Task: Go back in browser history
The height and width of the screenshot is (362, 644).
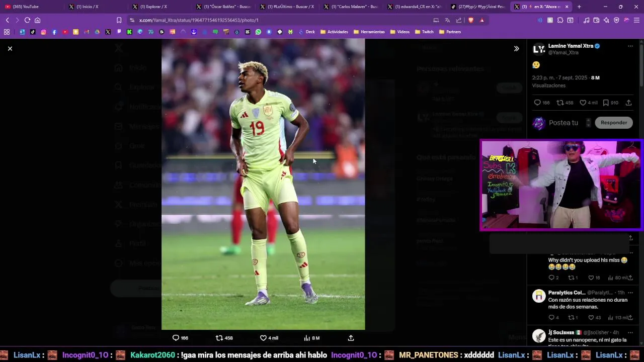Action: tap(7, 20)
